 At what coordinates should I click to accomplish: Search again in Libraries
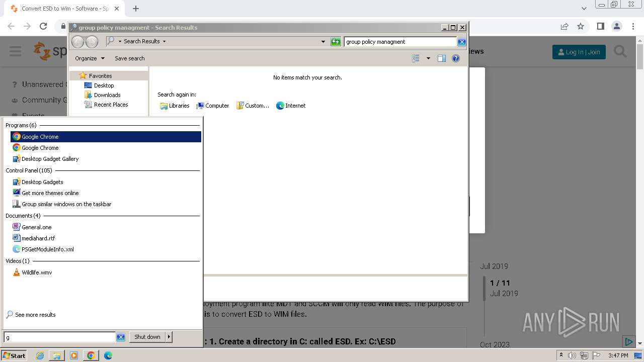175,106
